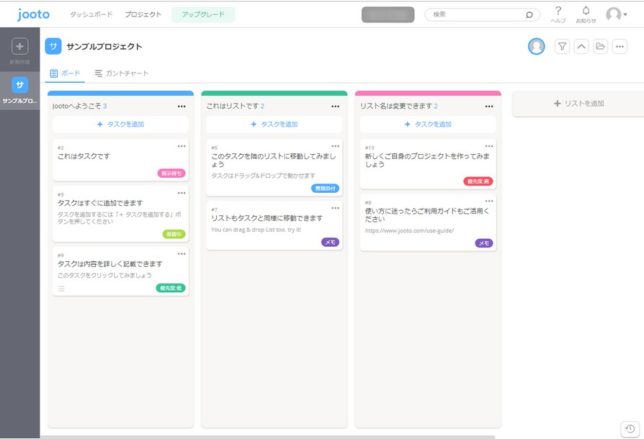This screenshot has width=644, height=439.
Task: Add a task in これはリストです list
Action: [x=274, y=124]
